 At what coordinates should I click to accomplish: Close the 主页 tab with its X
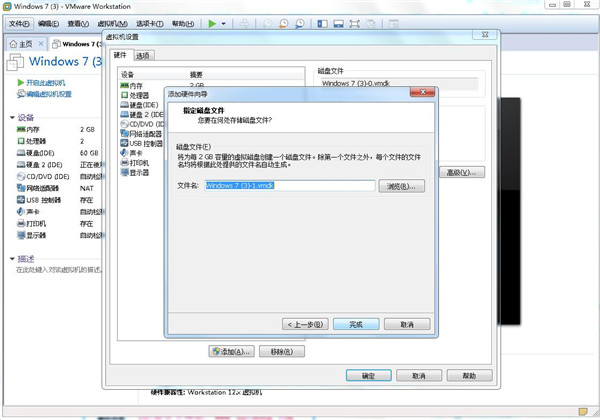pyautogui.click(x=41, y=44)
